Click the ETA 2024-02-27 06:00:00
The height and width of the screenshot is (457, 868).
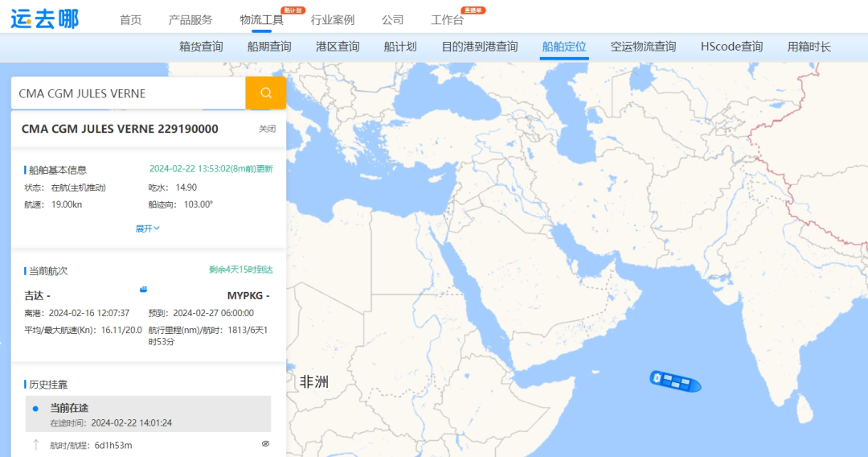point(213,313)
